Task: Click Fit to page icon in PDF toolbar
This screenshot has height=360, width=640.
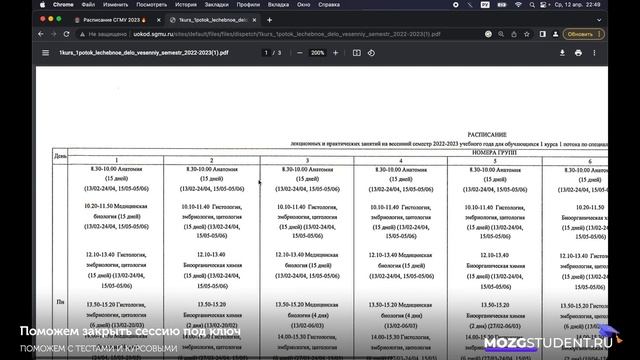Action: click(357, 53)
